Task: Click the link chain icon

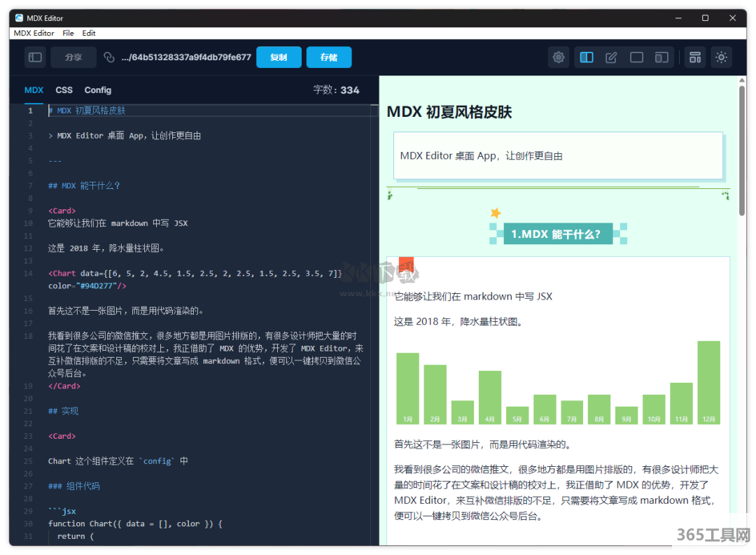Action: pos(109,57)
